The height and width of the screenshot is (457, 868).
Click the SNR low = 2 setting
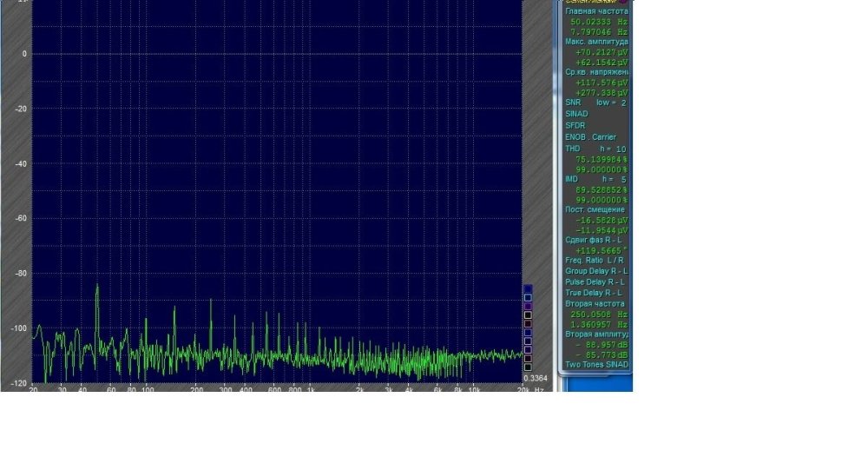611,103
